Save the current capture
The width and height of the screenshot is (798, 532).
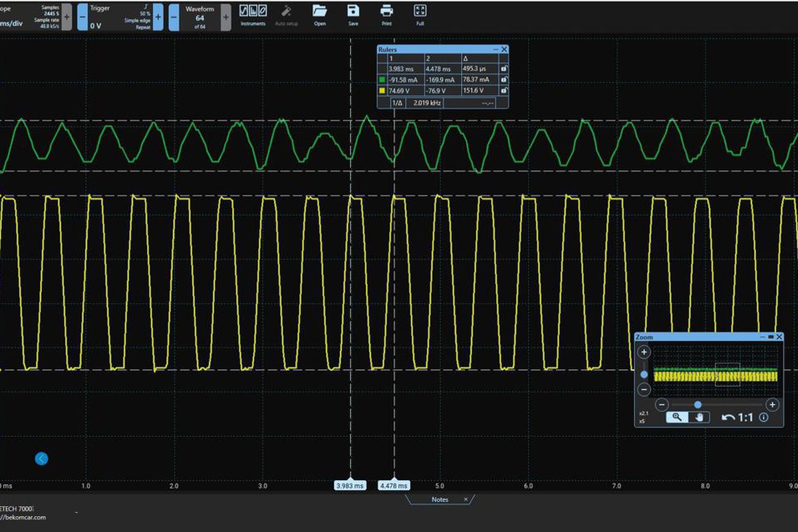point(353,15)
